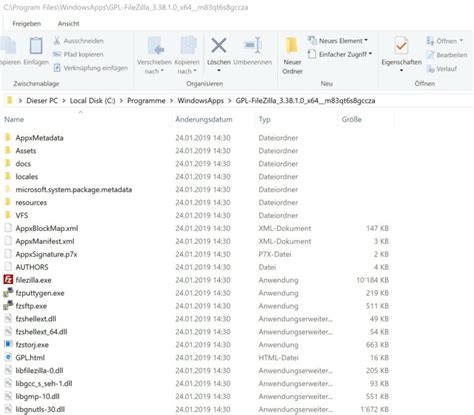Select the Assets folder icon
The height and width of the screenshot is (415, 474).
tap(8, 150)
